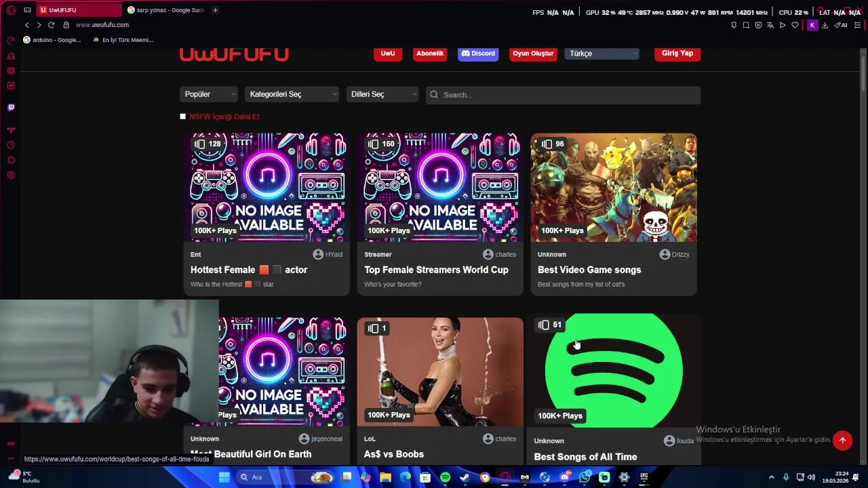This screenshot has width=868, height=488.
Task: Open the Most Beautiful Girl On Earth title
Action: tap(251, 454)
